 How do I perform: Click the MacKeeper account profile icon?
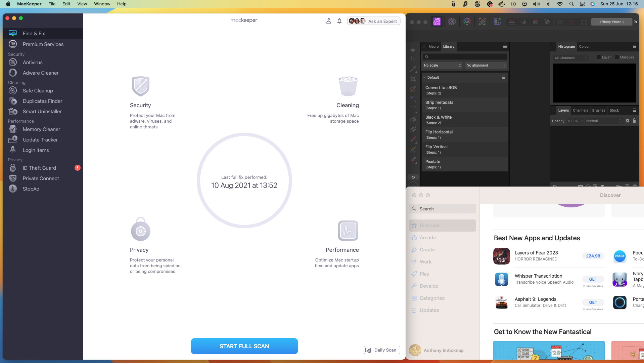pos(329,21)
